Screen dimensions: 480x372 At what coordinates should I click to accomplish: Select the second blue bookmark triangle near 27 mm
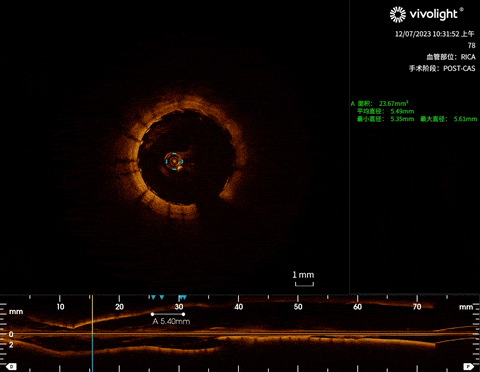[x=162, y=297]
